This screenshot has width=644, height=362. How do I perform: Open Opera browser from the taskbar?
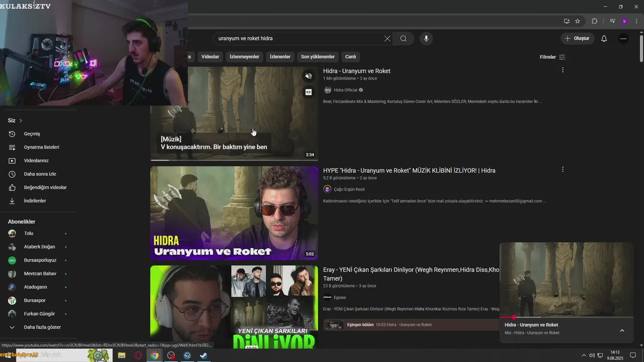click(x=138, y=355)
